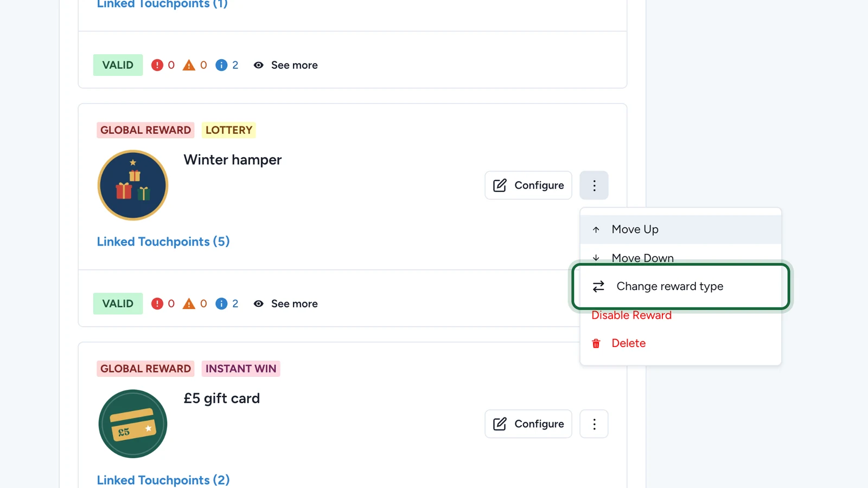Image resolution: width=868 pixels, height=488 pixels.
Task: Click the red error icon in top card
Action: pyautogui.click(x=157, y=65)
